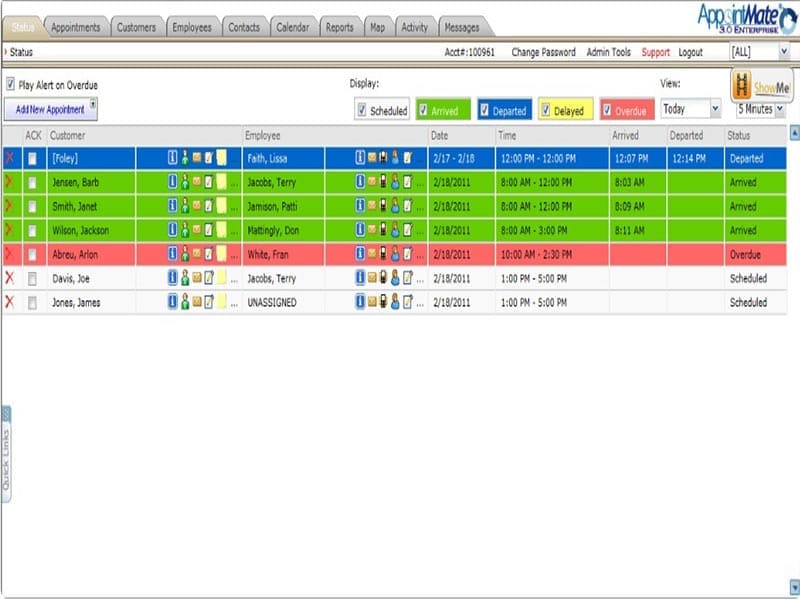The image size is (800, 600).
Task: Click the scroll up arrow of the table
Action: click(x=794, y=133)
